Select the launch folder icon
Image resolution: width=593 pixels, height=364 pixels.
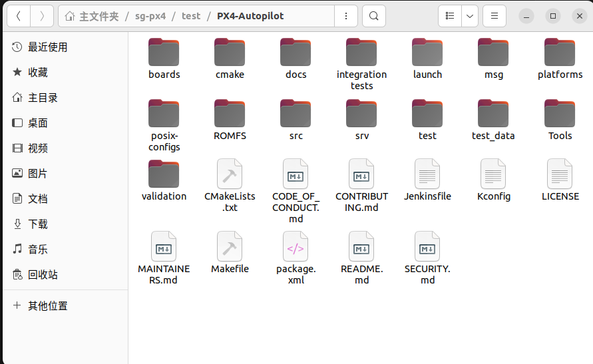[x=427, y=52]
